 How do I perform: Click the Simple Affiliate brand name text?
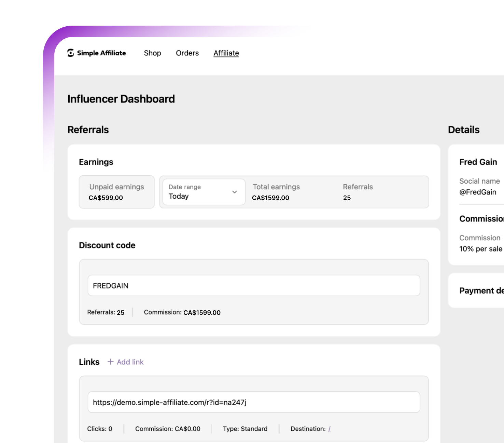click(x=101, y=53)
